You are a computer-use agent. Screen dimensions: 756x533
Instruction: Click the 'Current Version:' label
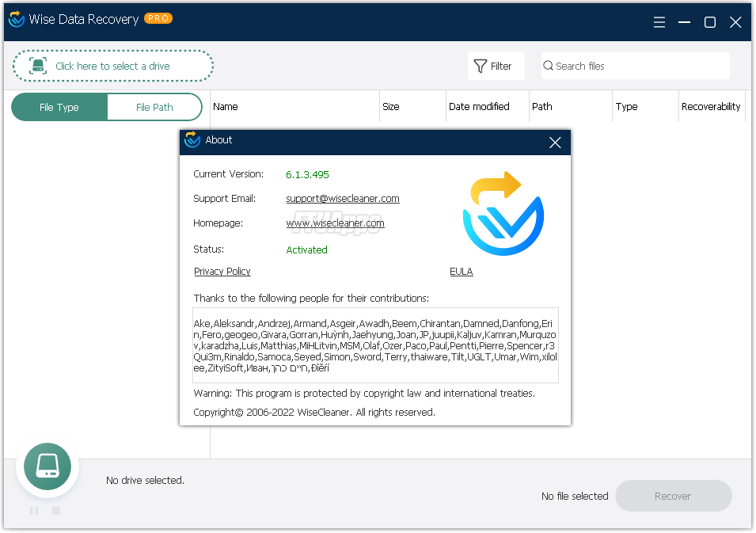[x=229, y=174]
